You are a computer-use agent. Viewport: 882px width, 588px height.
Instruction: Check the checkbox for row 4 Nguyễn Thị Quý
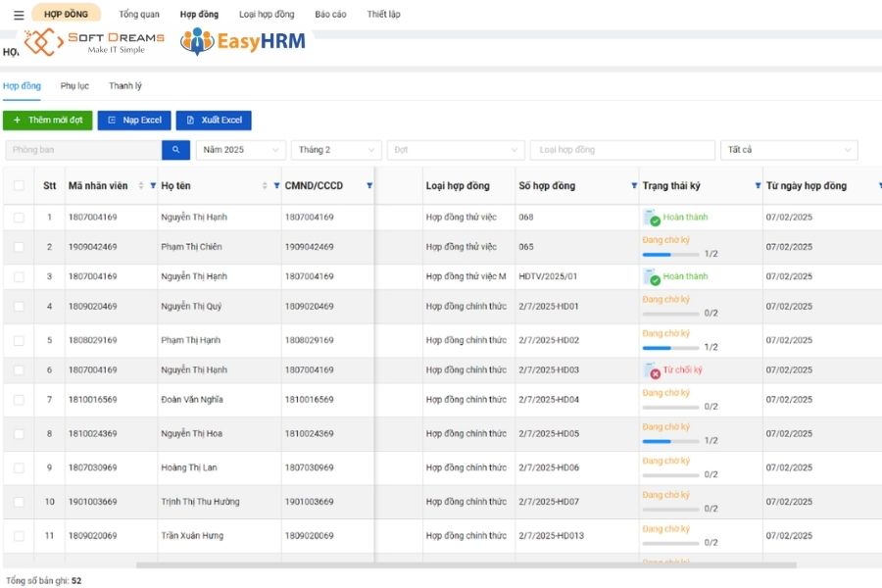pyautogui.click(x=19, y=307)
